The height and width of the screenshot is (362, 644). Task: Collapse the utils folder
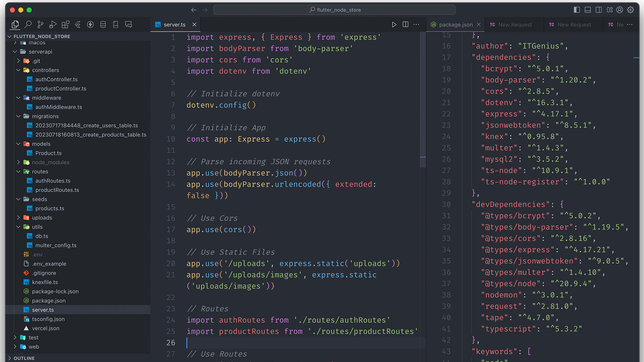point(18,227)
